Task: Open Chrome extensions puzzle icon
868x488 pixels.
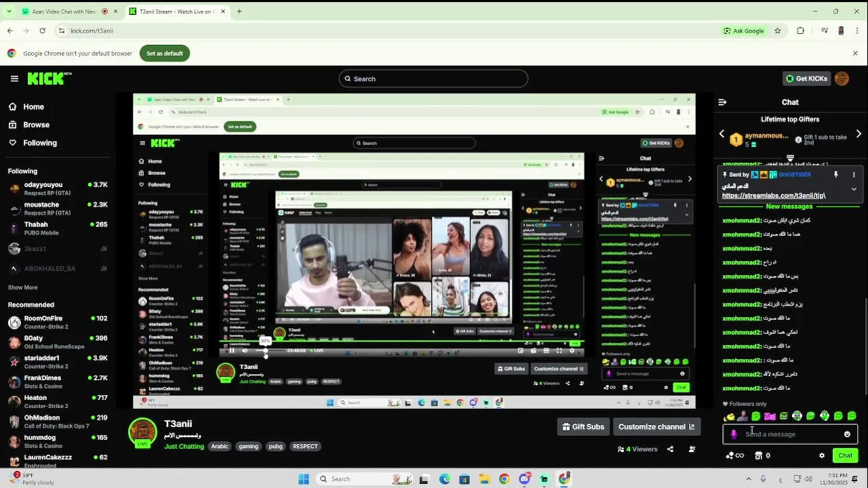Action: click(800, 30)
